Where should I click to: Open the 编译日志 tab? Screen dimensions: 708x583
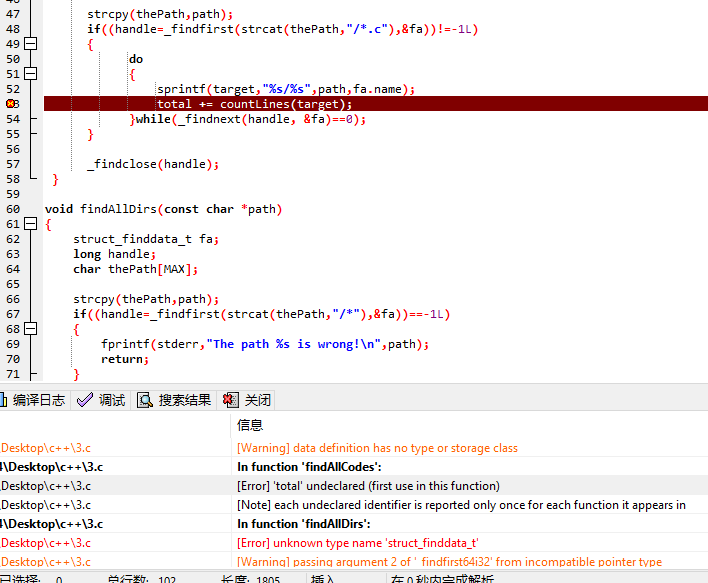pyautogui.click(x=38, y=400)
